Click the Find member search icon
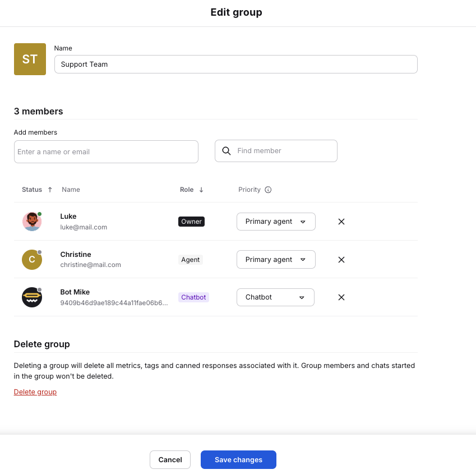The height and width of the screenshot is (474, 476). coord(227,151)
